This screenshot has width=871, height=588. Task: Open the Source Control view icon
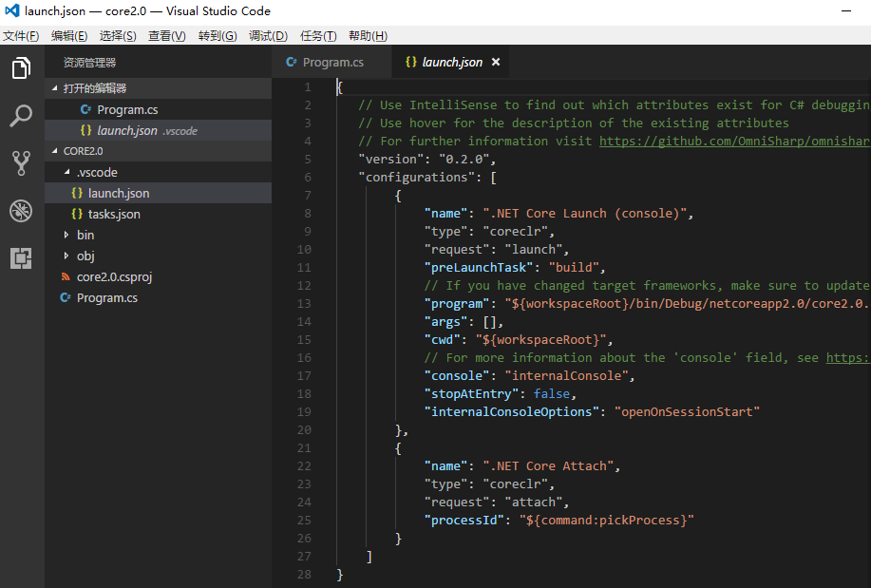[x=21, y=163]
